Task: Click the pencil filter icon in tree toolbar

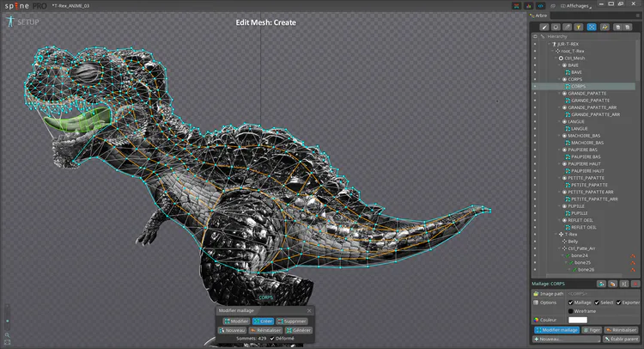Action: (568, 28)
